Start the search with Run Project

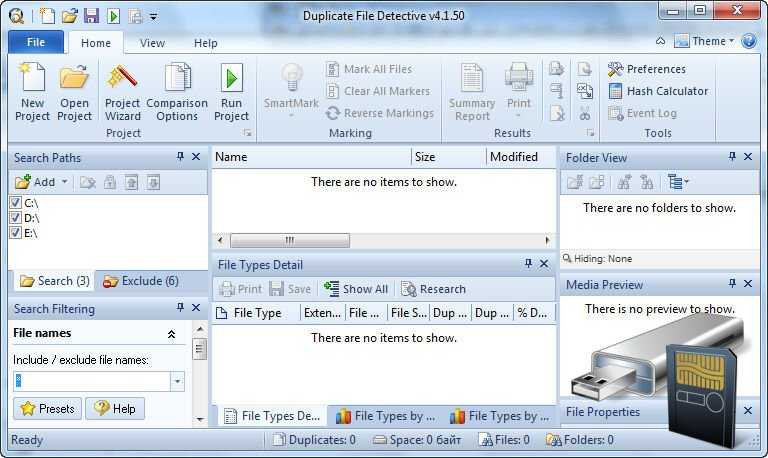[231, 92]
